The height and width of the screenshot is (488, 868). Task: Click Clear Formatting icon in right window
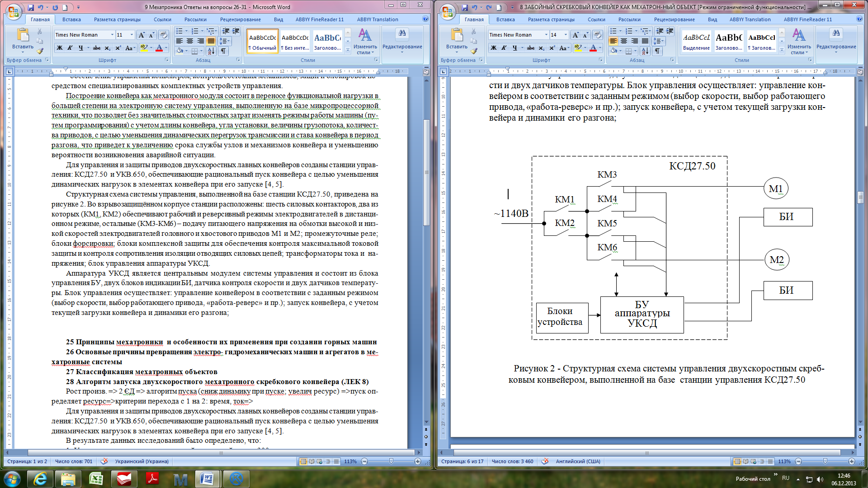(x=597, y=35)
